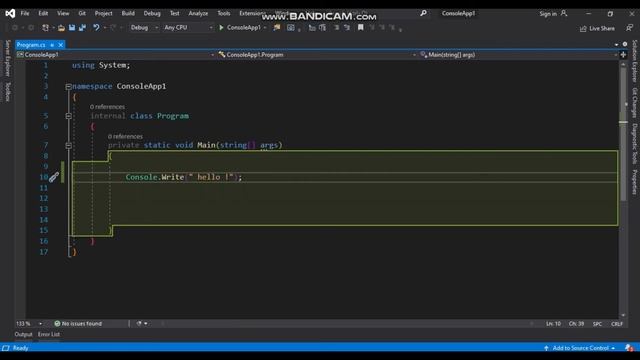Close the Program.cs tab
This screenshot has height=360, width=640.
pos(60,45)
